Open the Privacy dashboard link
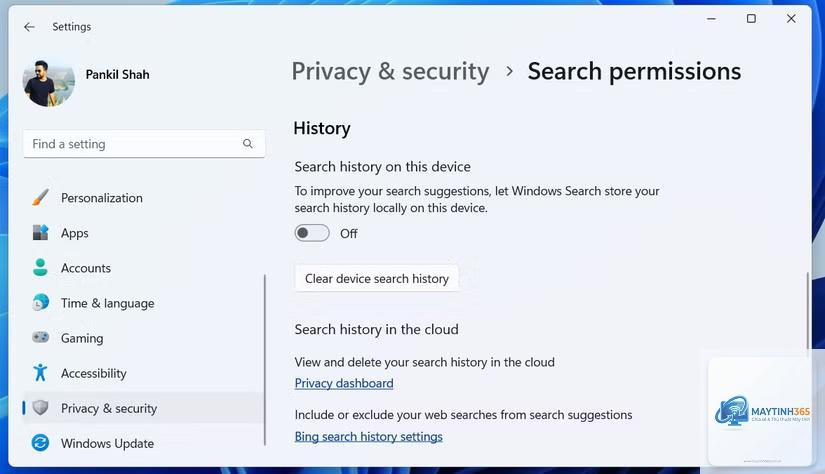 (x=344, y=384)
